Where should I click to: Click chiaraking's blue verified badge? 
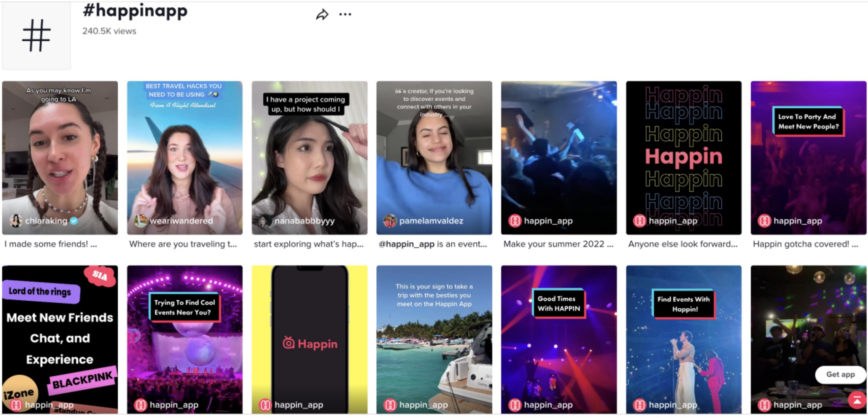(x=74, y=221)
